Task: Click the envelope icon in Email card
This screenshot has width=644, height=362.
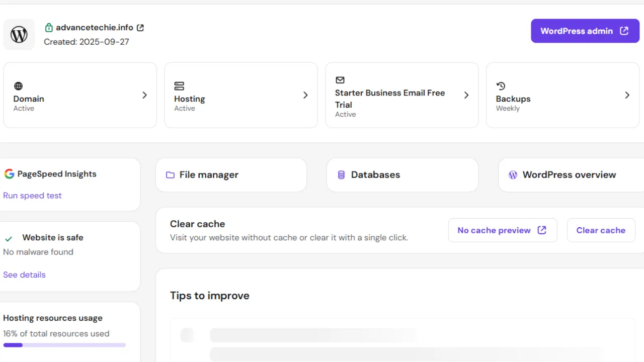Action: tap(340, 80)
